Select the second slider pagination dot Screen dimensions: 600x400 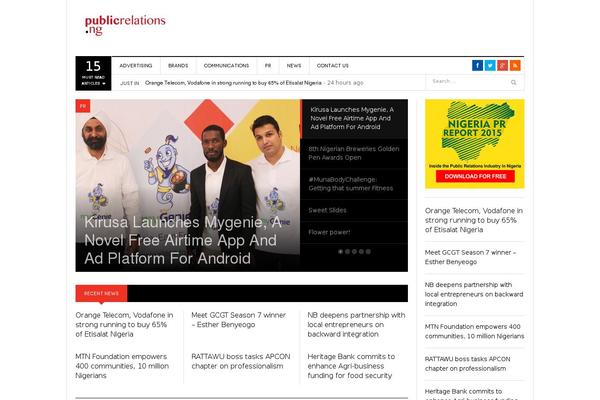click(347, 251)
